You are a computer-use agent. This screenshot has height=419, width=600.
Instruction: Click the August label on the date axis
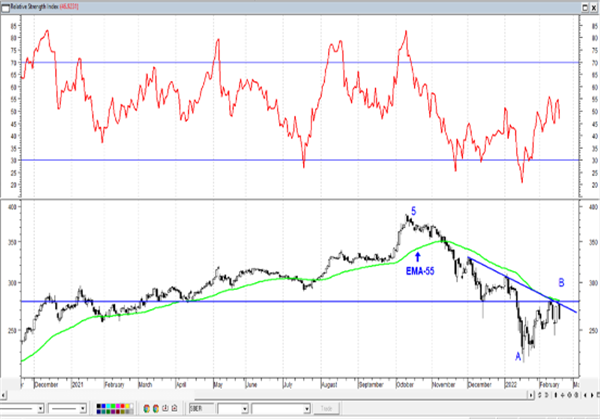point(329,385)
